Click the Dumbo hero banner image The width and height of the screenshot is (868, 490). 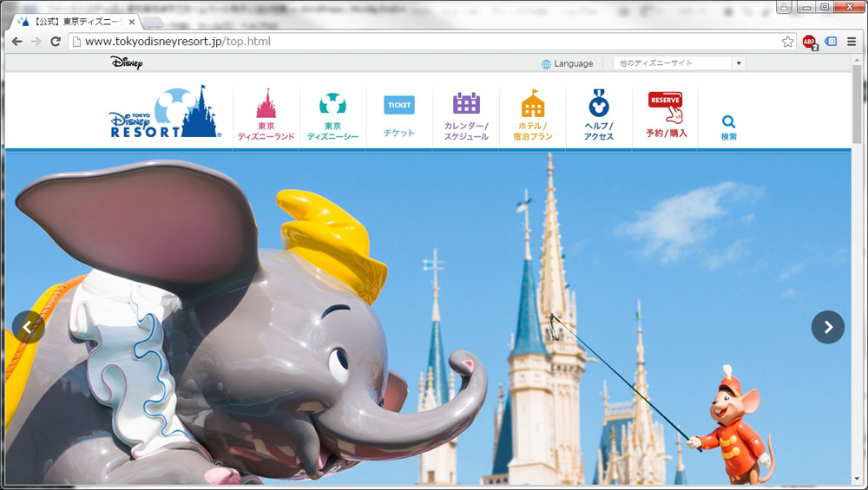[428, 318]
